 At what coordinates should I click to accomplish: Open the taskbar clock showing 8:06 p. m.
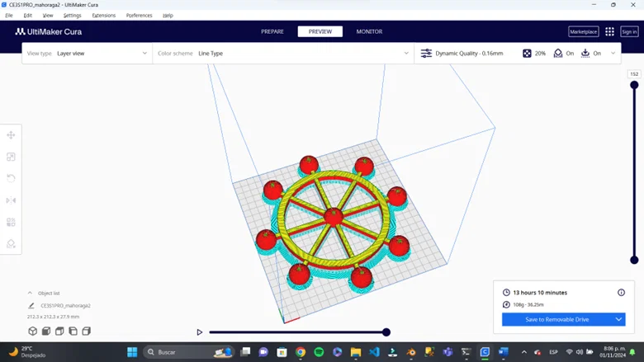tap(614, 352)
